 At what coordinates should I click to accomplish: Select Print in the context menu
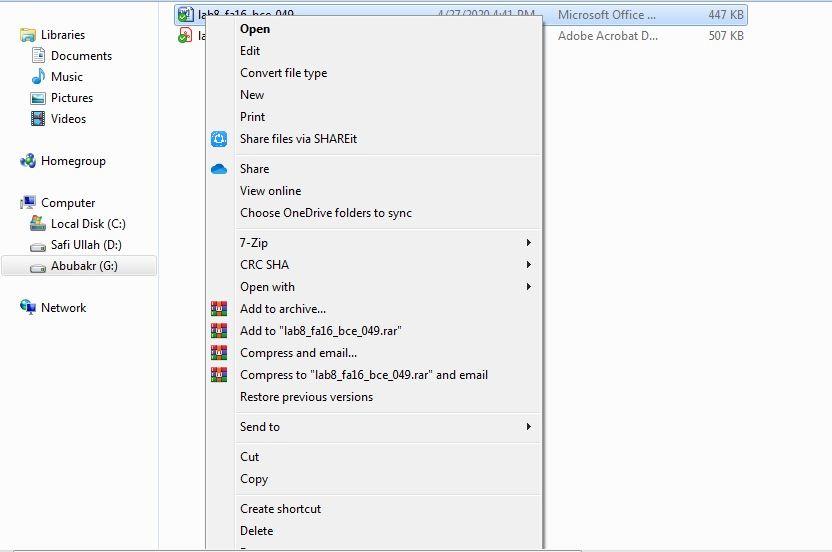pyautogui.click(x=253, y=117)
